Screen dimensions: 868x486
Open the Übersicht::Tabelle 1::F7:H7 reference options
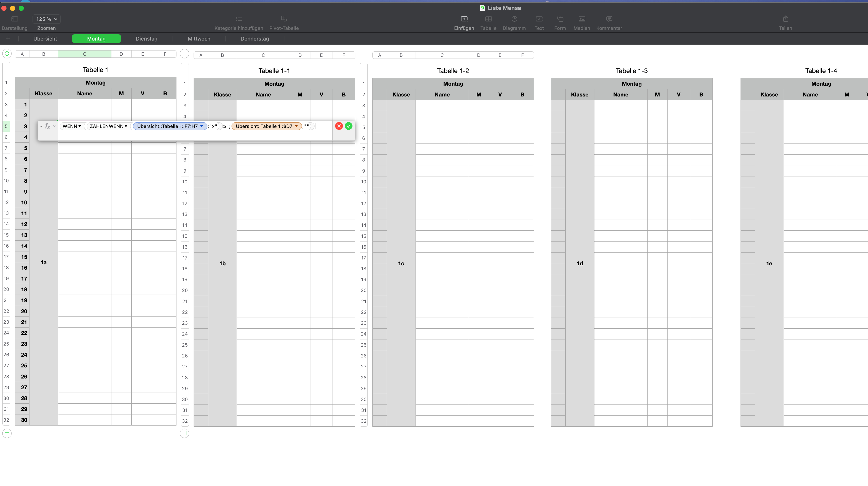coord(202,126)
